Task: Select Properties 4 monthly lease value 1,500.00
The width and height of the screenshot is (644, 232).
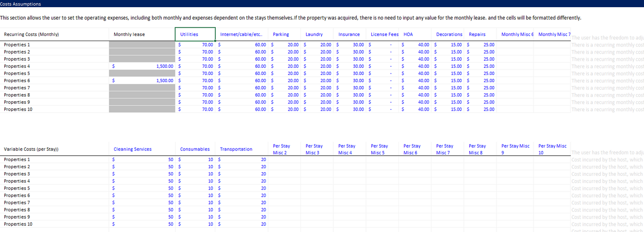Action: click(x=142, y=66)
